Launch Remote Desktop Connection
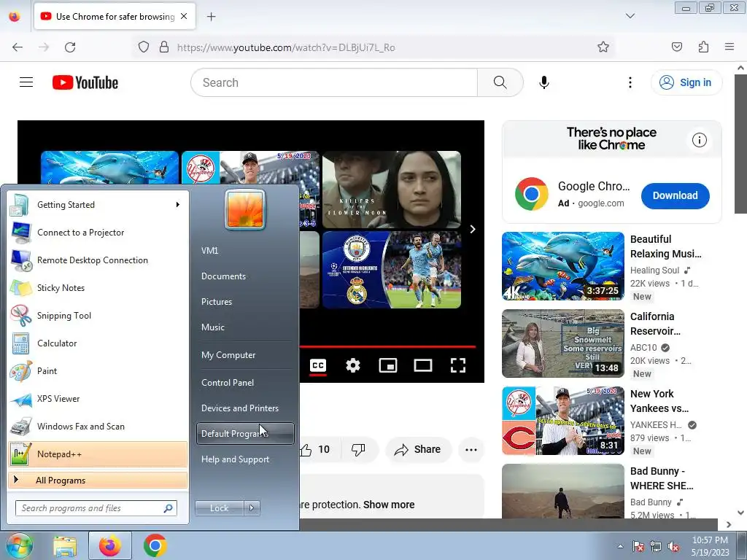Image resolution: width=747 pixels, height=560 pixels. click(98, 260)
